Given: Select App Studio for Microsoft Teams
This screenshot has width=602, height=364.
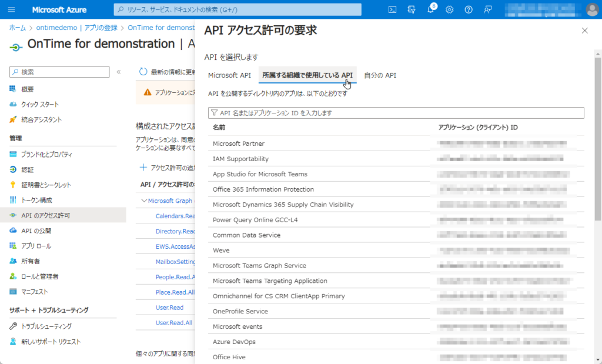Looking at the screenshot, I should coord(396,174).
